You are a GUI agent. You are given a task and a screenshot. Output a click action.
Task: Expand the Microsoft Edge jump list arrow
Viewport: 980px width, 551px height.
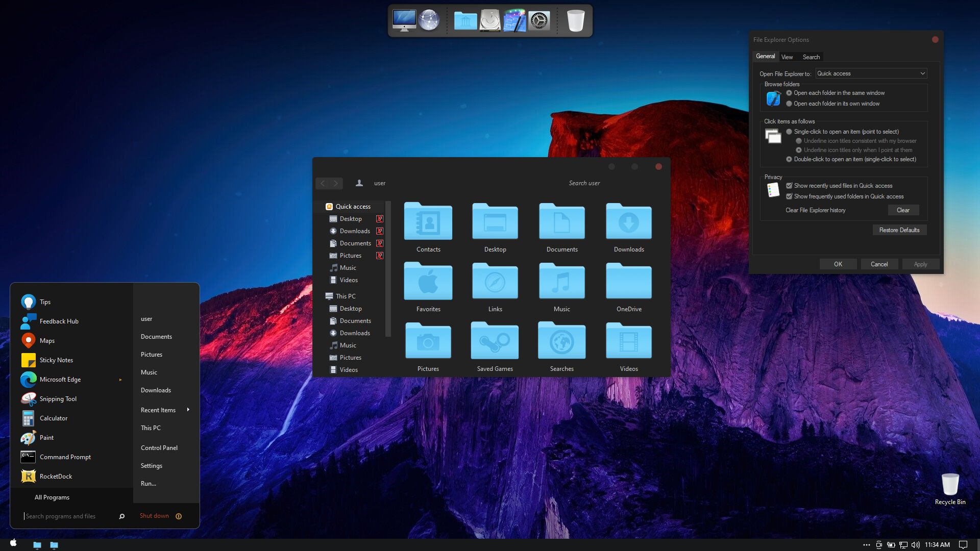pyautogui.click(x=120, y=380)
